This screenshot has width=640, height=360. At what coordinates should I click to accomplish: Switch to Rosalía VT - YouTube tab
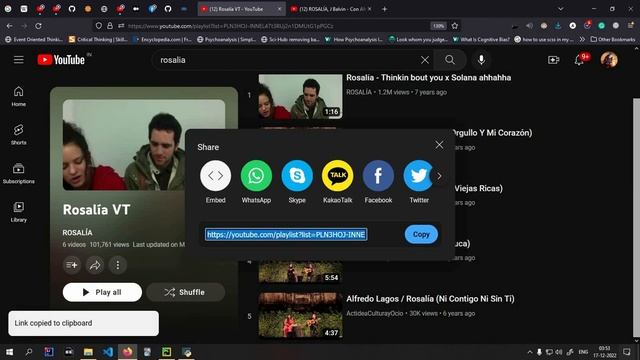(241, 9)
